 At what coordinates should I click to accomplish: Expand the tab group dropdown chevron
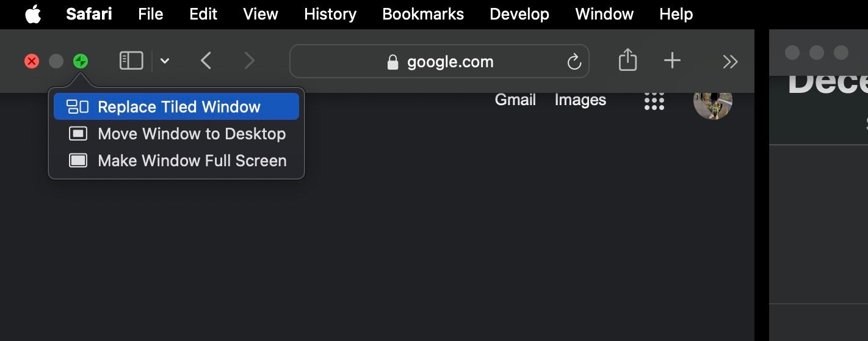tap(165, 61)
